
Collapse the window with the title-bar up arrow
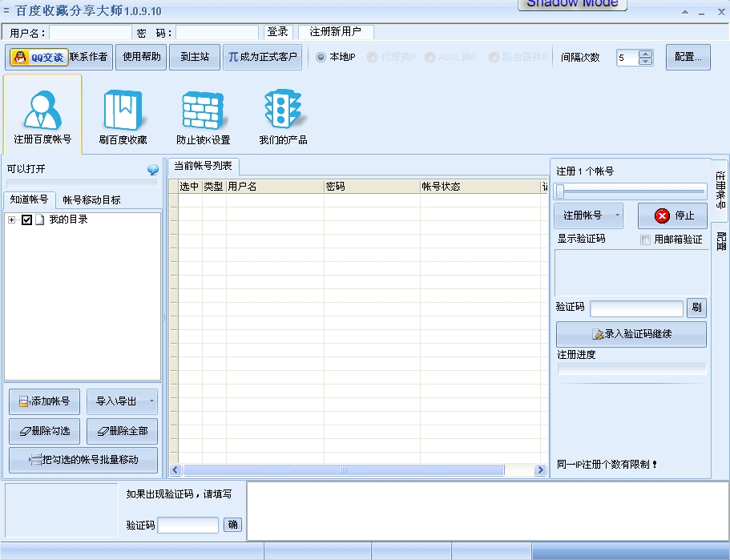(x=685, y=12)
